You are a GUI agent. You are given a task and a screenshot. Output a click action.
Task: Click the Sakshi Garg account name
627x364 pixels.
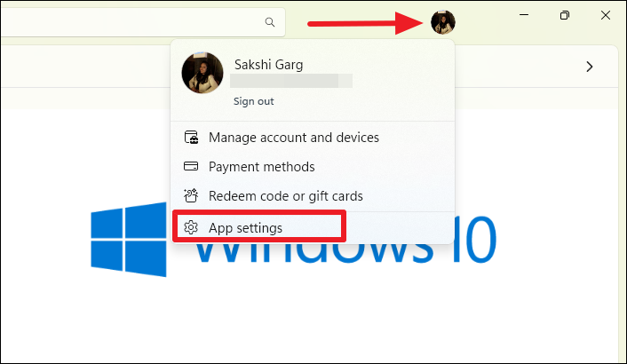click(x=269, y=65)
